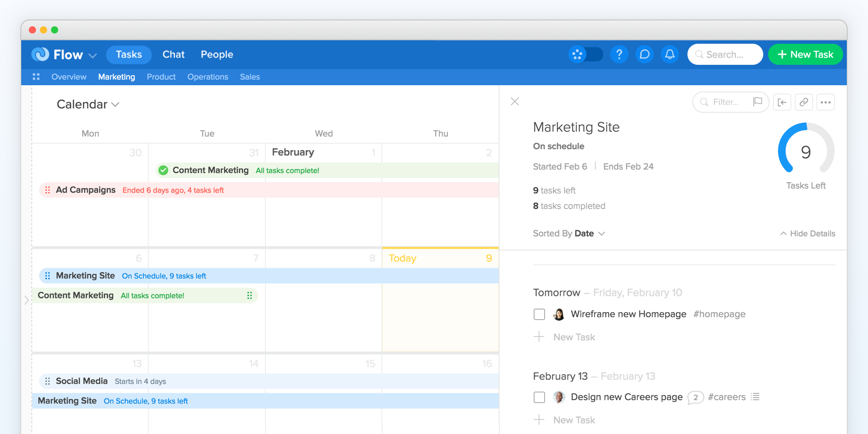Select the Operations team tab
This screenshot has height=434, width=868.
[x=208, y=77]
